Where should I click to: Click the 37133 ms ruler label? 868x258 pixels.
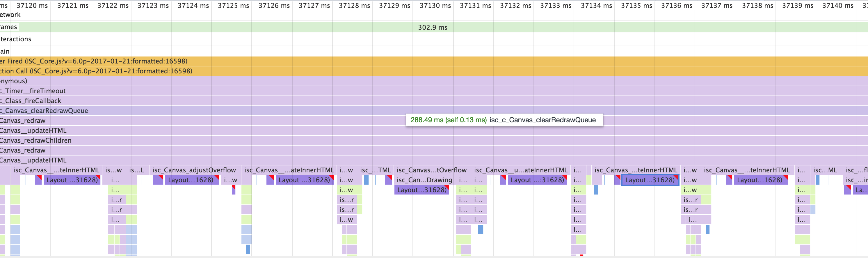click(x=555, y=6)
